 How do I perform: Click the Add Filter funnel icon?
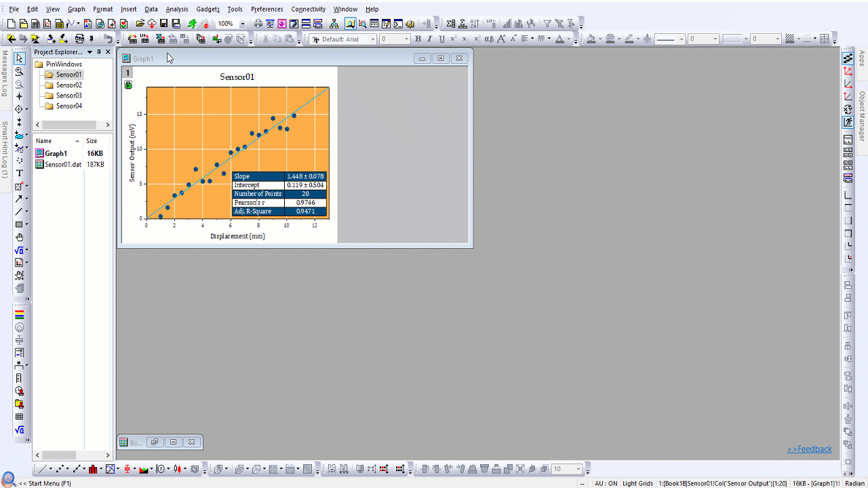tap(547, 24)
